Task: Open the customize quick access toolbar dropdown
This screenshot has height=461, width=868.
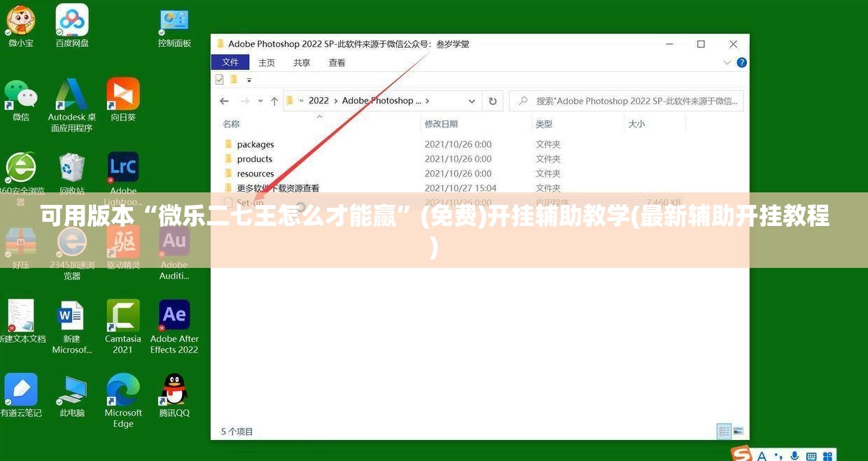Action: (x=249, y=80)
